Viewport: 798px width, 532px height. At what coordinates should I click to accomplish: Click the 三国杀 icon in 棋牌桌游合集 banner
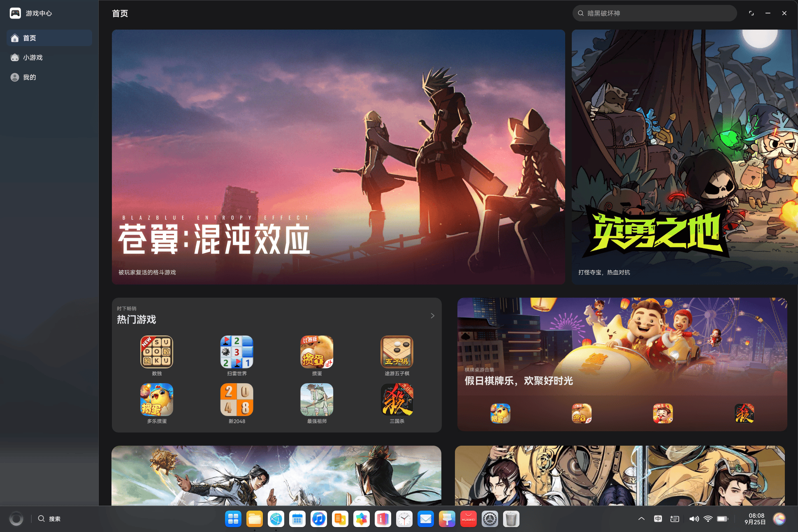point(744,413)
